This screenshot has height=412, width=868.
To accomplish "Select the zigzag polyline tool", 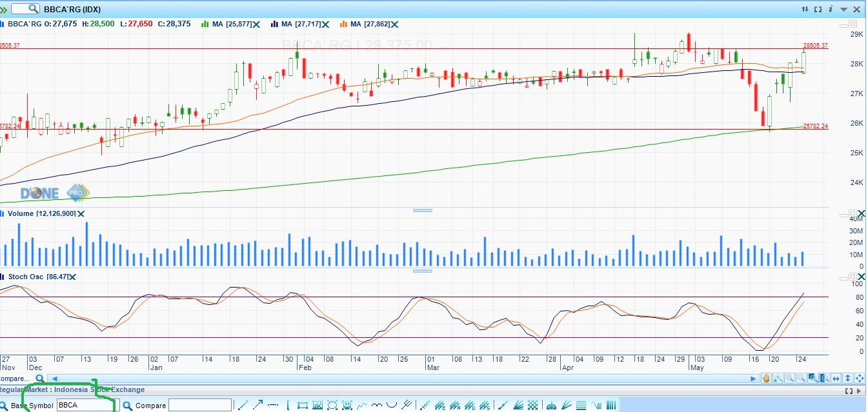I will point(362,405).
